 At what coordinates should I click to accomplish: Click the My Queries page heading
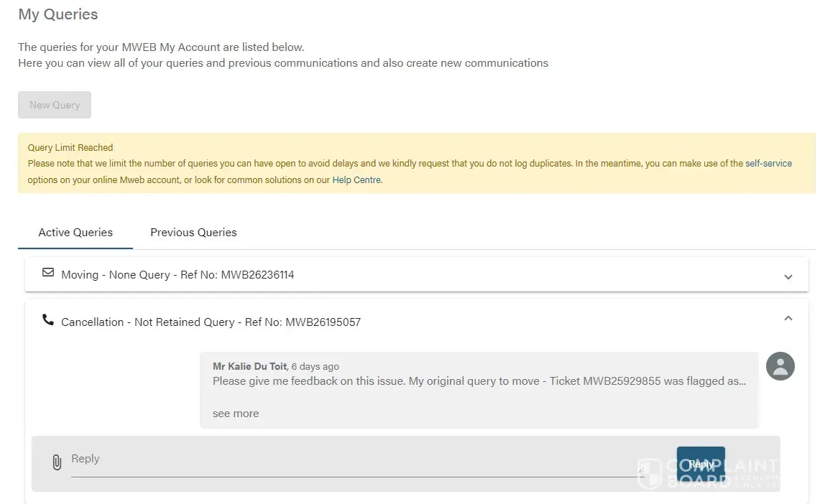point(58,14)
